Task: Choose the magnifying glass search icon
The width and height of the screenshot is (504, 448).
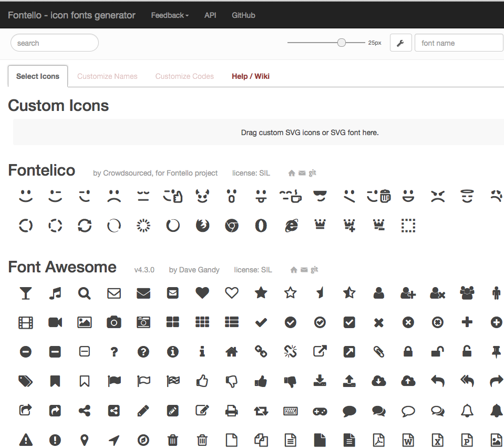Action: point(85,293)
